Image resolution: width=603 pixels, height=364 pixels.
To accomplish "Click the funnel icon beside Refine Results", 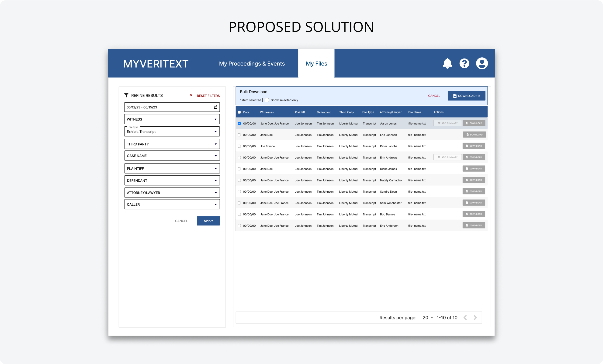I will coord(126,95).
